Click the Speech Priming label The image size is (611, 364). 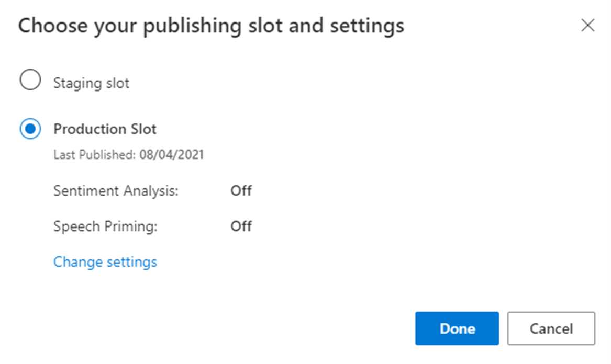pyautogui.click(x=105, y=226)
